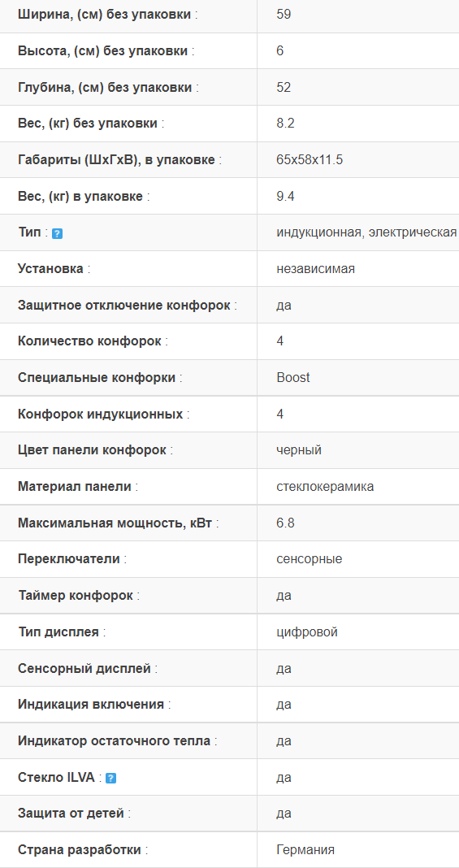This screenshot has height=868, width=459.
Task: Click the Индикатор остаточного тепла label
Action: pyautogui.click(x=118, y=740)
